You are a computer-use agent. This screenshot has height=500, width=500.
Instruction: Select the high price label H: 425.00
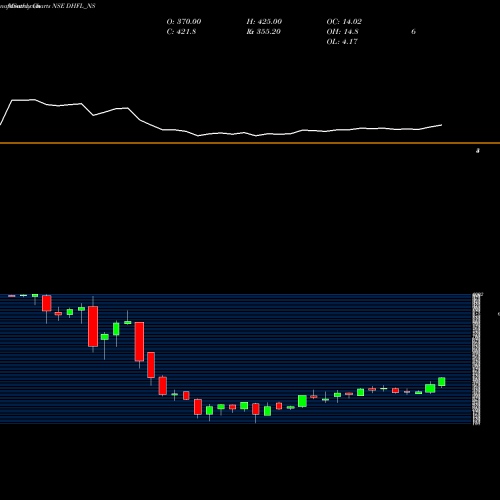tap(264, 22)
